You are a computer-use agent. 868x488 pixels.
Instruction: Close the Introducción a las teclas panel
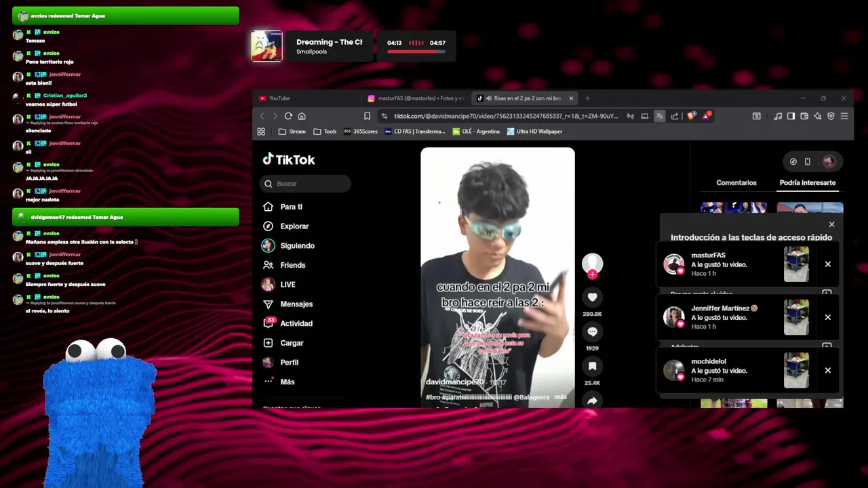click(831, 224)
